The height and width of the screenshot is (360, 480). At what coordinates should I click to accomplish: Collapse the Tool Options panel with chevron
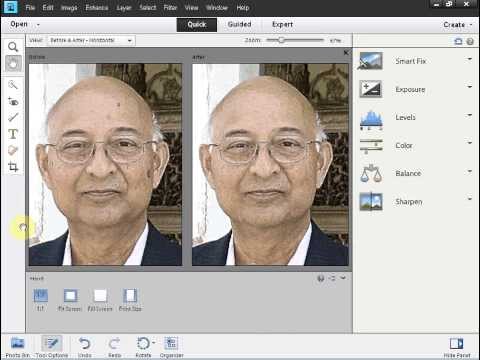click(343, 277)
